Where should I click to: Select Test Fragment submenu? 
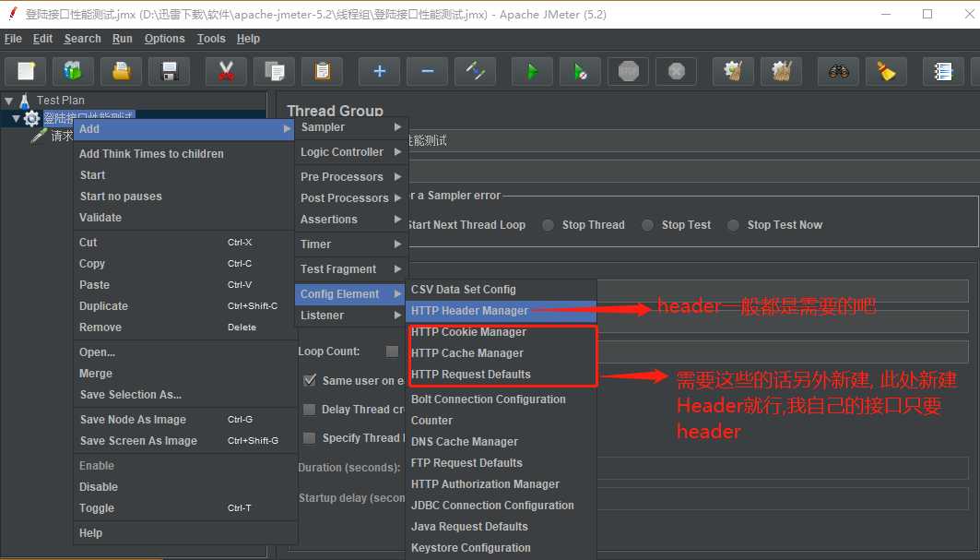(350, 269)
